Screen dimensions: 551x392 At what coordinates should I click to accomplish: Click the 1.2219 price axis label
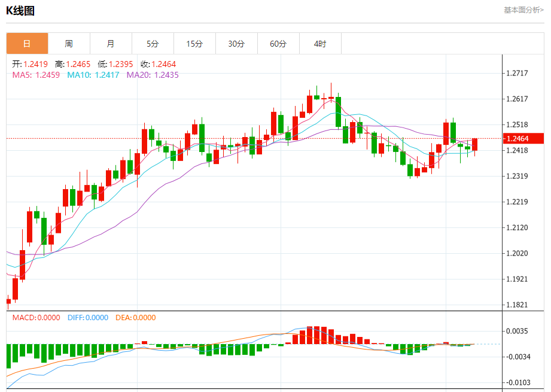pyautogui.click(x=517, y=202)
